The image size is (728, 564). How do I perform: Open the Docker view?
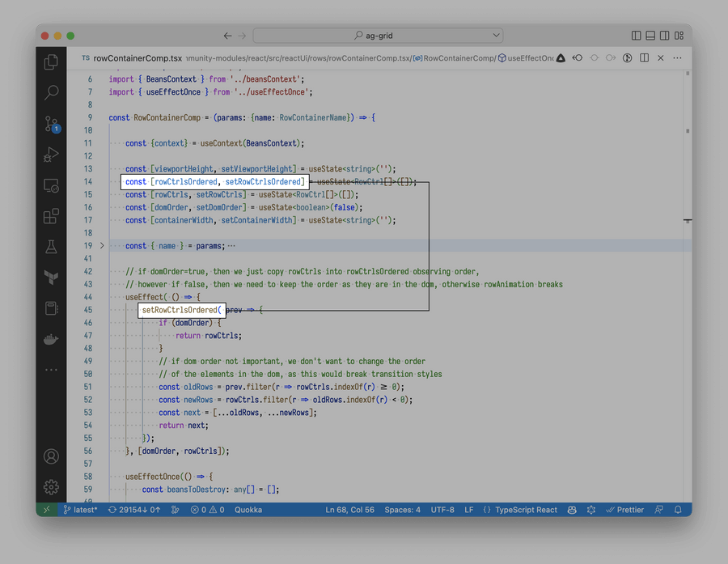coord(51,339)
